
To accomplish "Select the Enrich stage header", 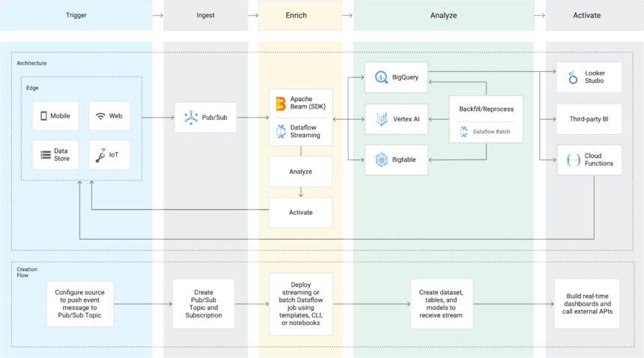I will tap(300, 15).
